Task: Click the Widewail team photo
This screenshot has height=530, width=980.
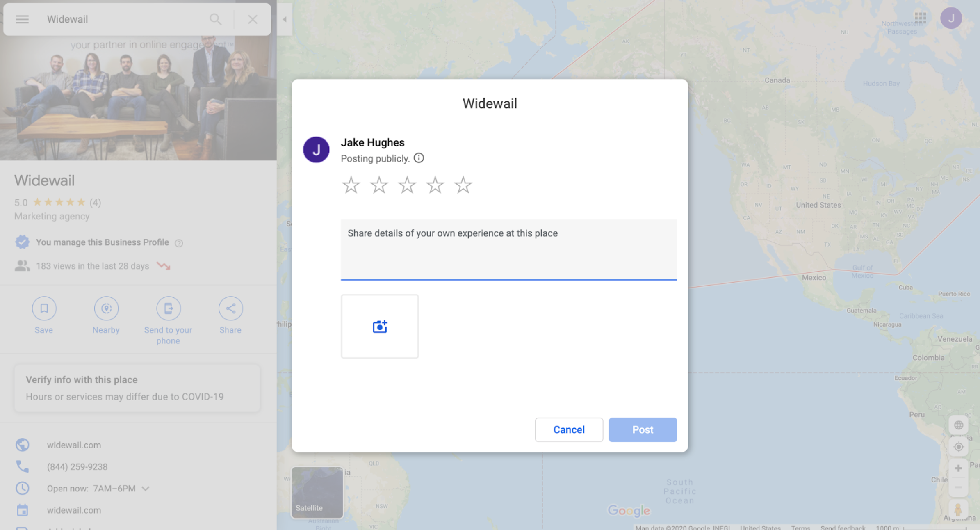Action: tap(138, 98)
